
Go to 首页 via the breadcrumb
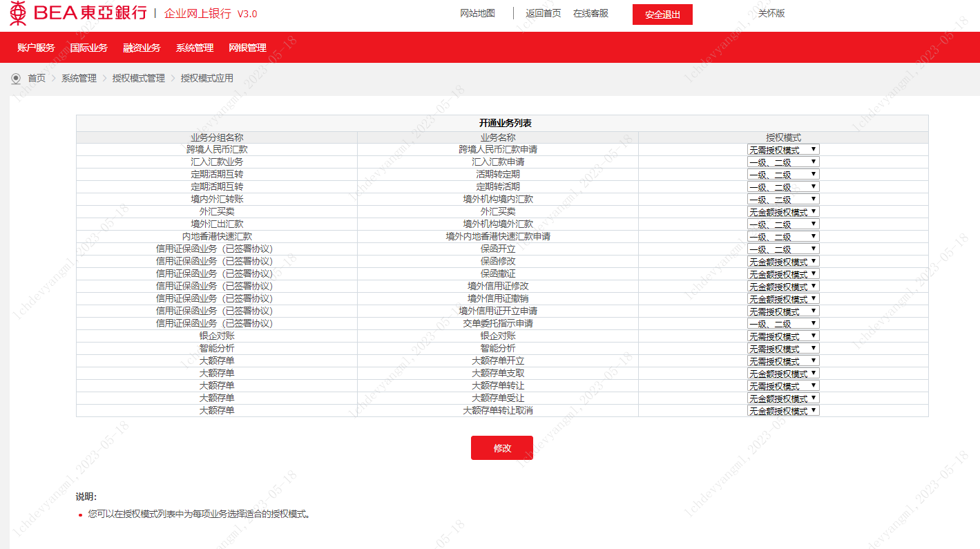pyautogui.click(x=37, y=79)
